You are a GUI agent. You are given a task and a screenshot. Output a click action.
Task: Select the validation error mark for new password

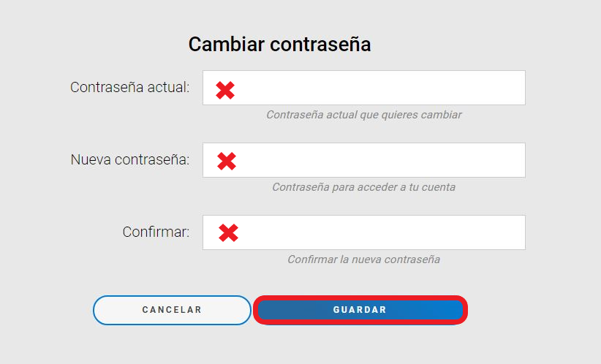point(227,162)
